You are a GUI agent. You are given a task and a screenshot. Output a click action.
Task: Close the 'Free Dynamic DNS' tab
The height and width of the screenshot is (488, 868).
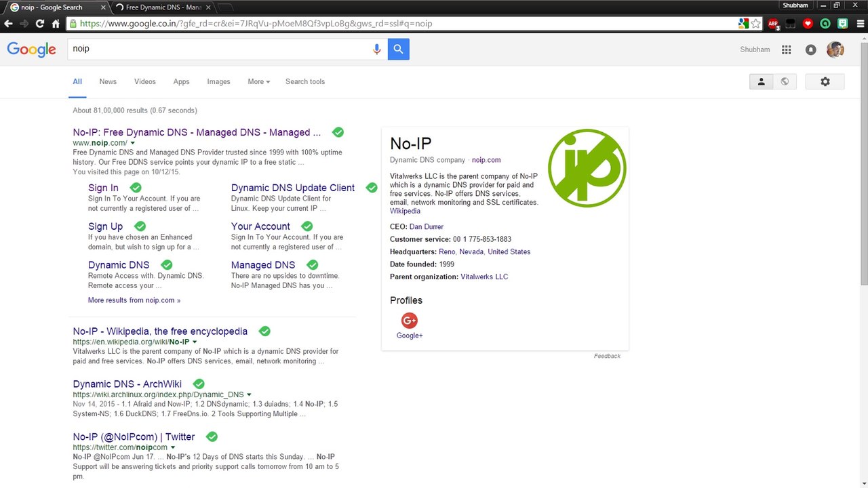208,7
